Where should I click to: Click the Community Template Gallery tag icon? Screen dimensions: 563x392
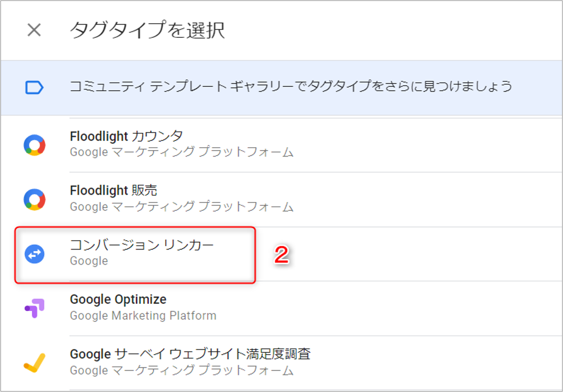pyautogui.click(x=34, y=88)
